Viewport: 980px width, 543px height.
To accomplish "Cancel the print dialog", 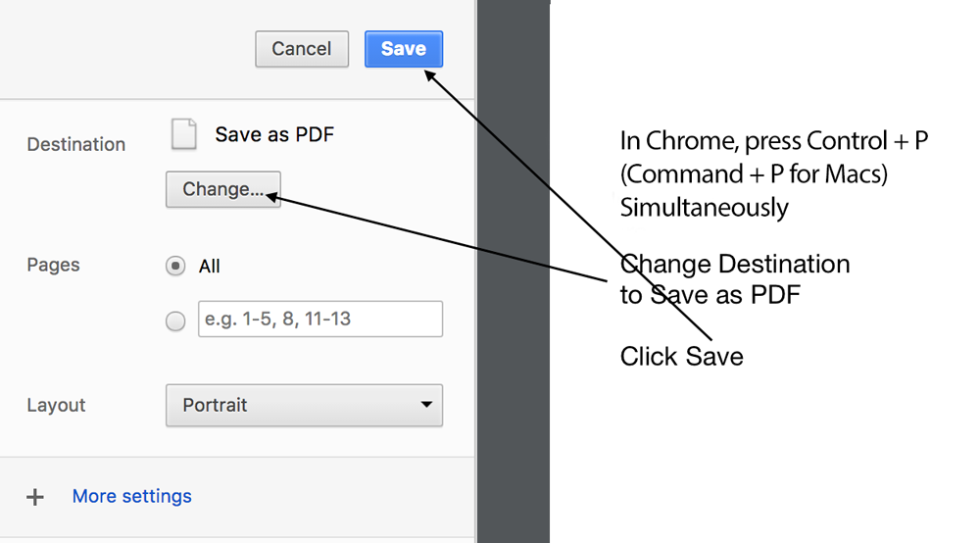I will pos(302,49).
